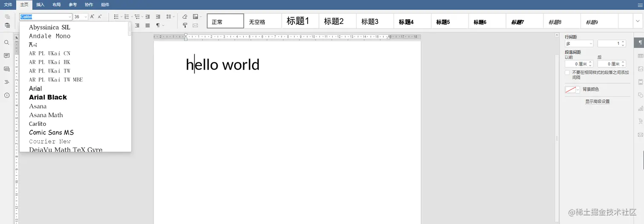Switch to the 参考 tab
Viewport: 644px width, 224px height.
72,5
